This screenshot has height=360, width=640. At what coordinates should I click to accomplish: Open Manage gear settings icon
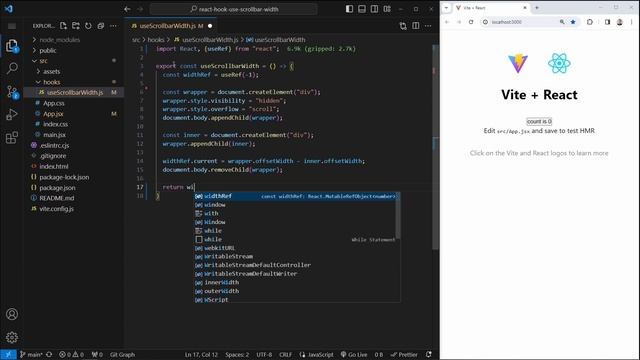[x=12, y=337]
